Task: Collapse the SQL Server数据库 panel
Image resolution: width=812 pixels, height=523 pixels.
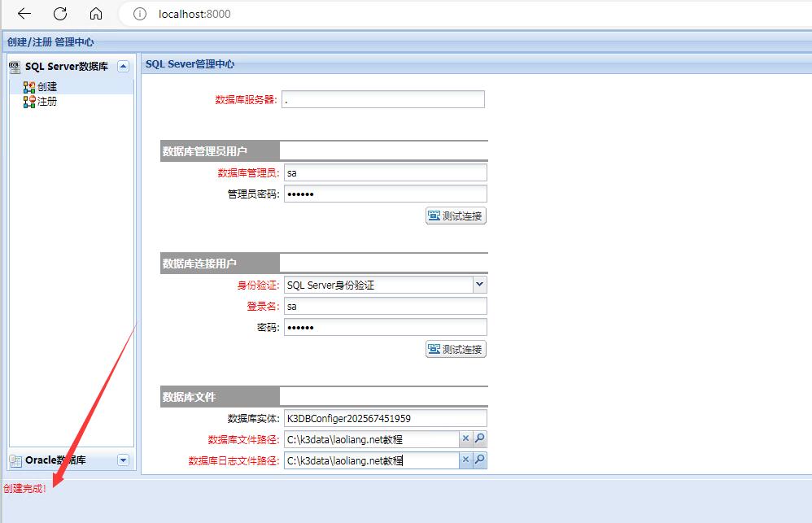Action: click(123, 66)
